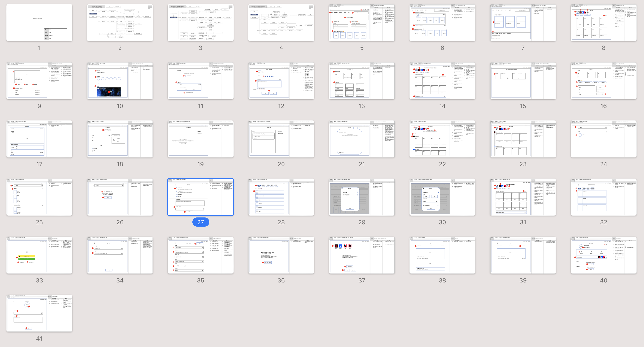644x347 pixels.
Task: Pick slide 32 thumbnail
Action: pyautogui.click(x=604, y=197)
